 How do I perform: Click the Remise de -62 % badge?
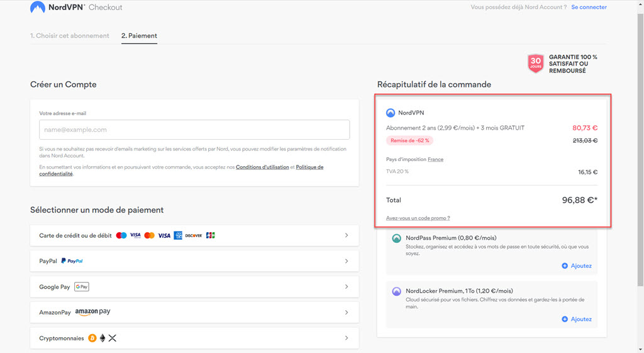pyautogui.click(x=409, y=140)
